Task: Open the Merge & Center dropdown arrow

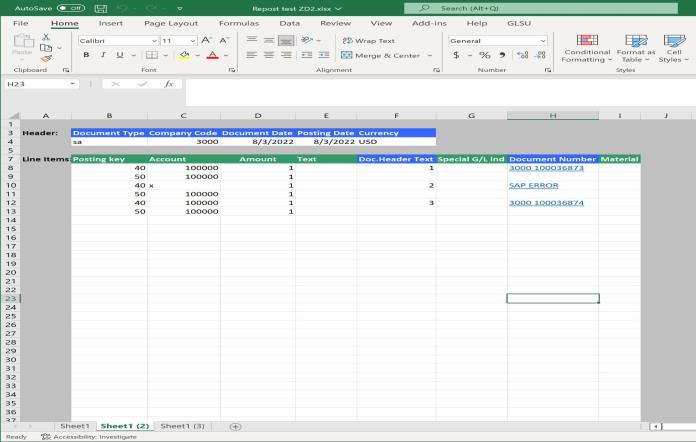Action: (430, 55)
